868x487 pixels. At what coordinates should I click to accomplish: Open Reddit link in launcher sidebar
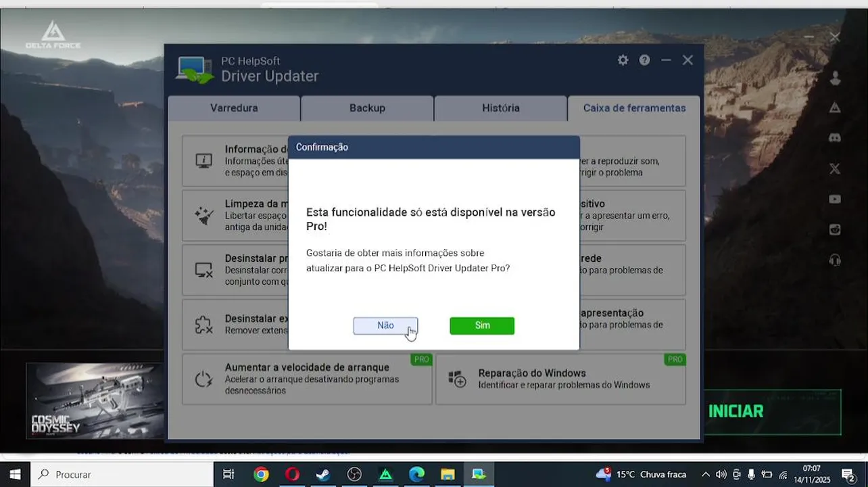(x=835, y=229)
